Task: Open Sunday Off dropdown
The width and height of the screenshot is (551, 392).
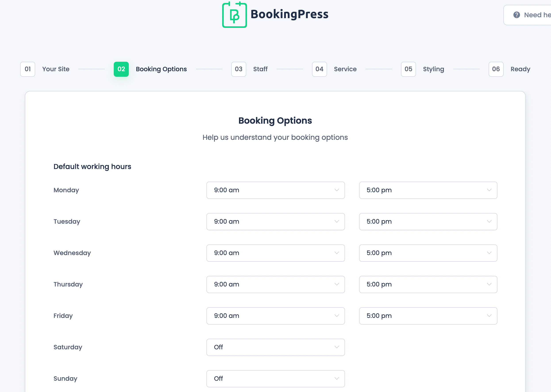Action: pos(275,379)
